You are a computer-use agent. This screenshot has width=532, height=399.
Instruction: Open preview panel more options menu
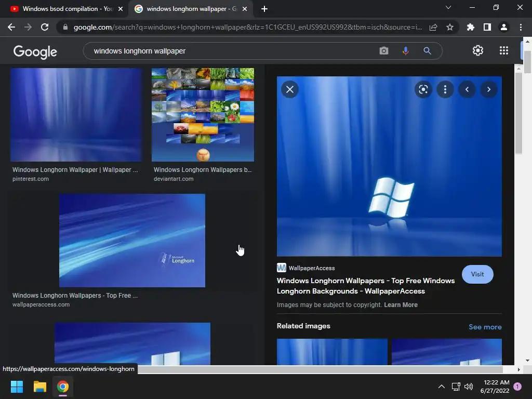click(x=445, y=89)
